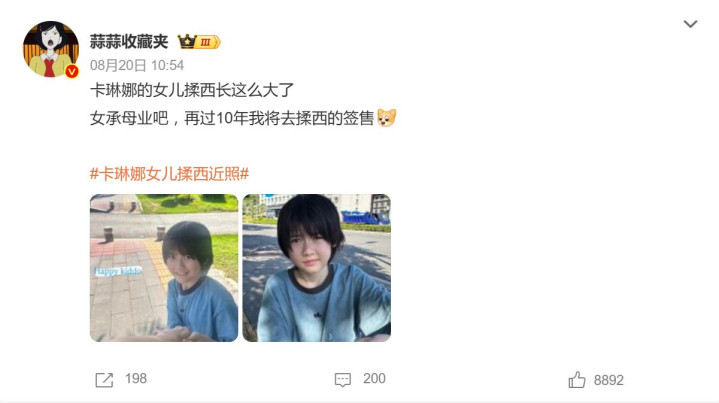
Task: View the left photo with Happy kiddo caption
Action: point(164,268)
